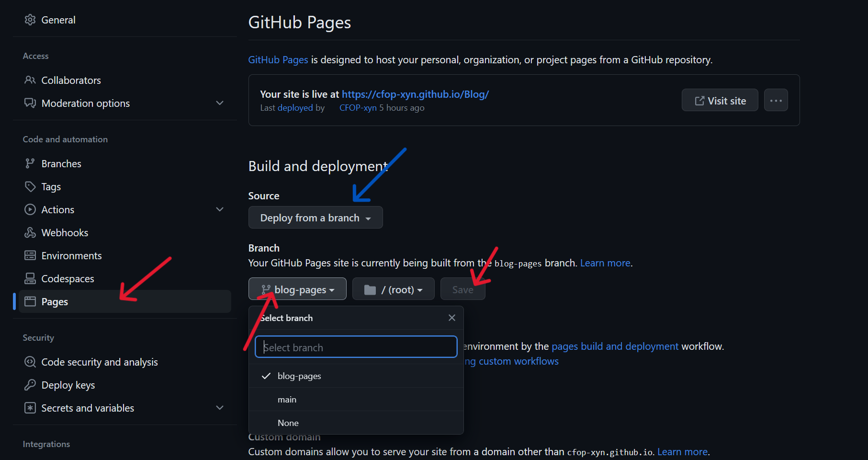868x460 pixels.
Task: Select the Pages sidebar item
Action: pos(124,301)
